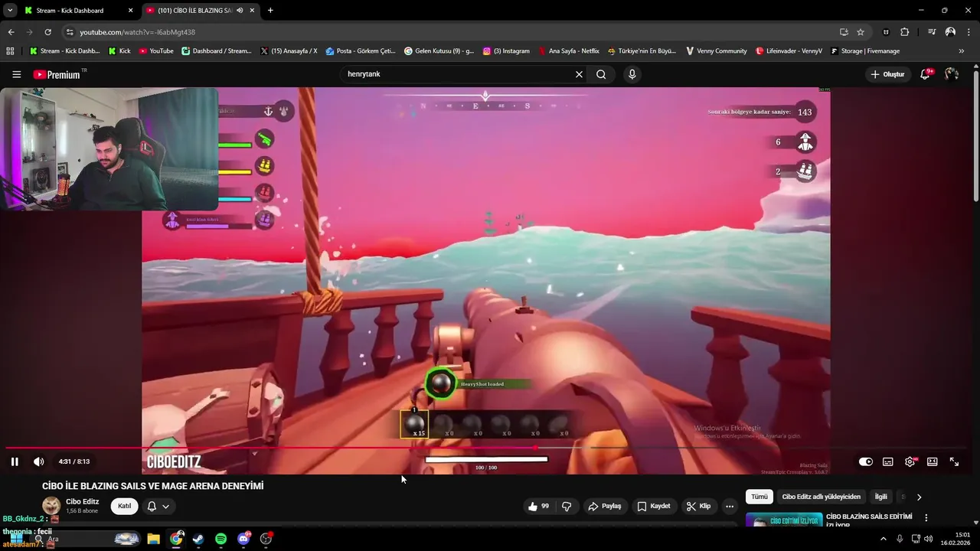This screenshot has height=551, width=980.
Task: Open the Kick bookmark
Action: pyautogui.click(x=119, y=51)
